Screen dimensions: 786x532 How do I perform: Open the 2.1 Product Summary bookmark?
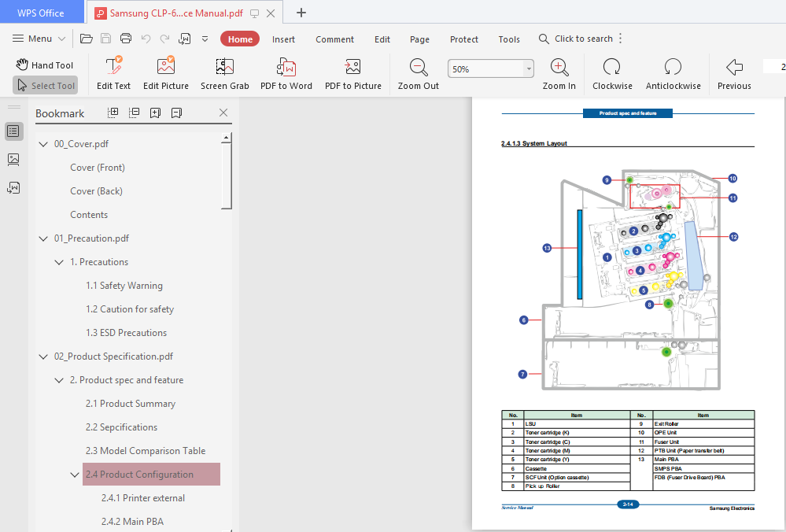click(x=131, y=404)
